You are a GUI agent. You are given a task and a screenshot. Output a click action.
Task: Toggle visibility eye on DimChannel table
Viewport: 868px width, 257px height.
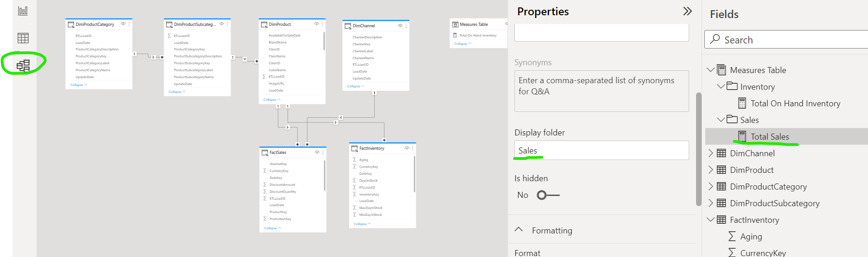point(400,26)
